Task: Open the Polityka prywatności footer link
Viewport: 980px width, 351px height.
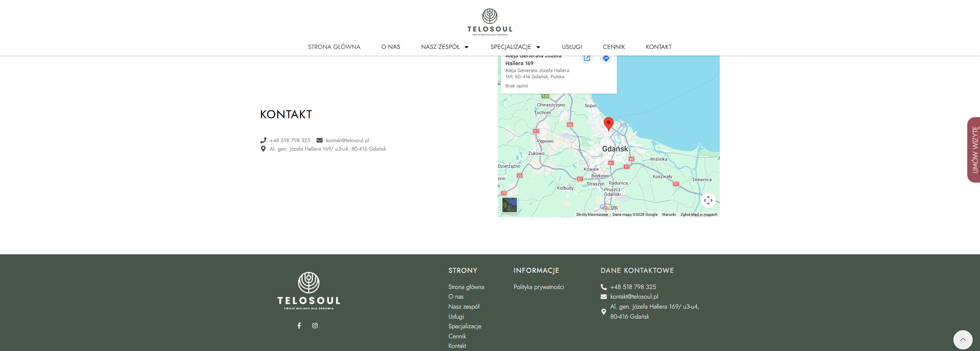Action: point(539,287)
